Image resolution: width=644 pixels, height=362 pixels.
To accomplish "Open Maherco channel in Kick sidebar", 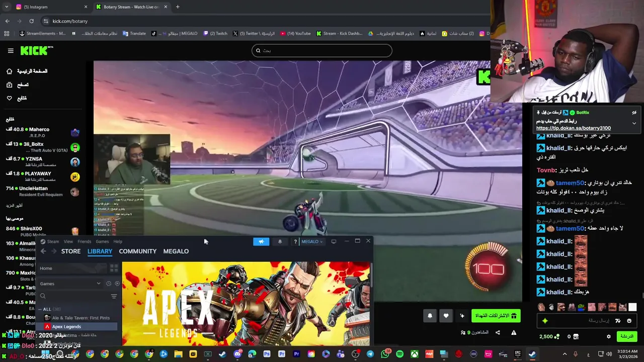I will pos(42,132).
